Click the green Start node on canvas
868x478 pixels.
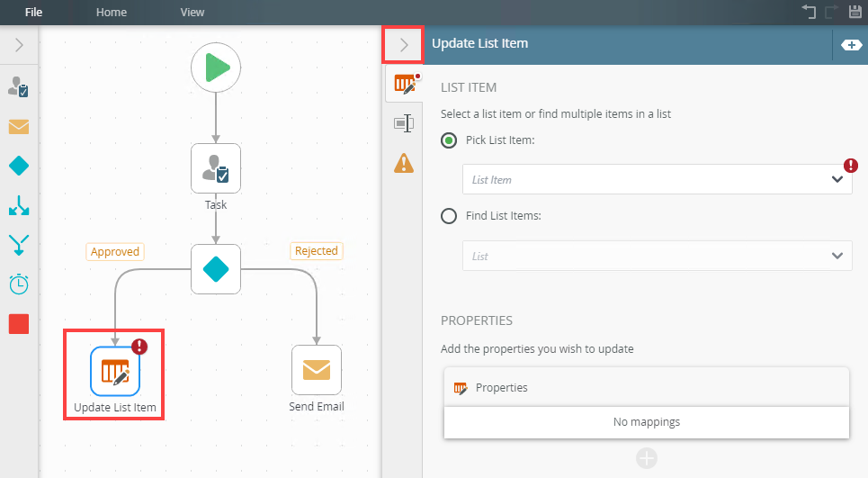216,68
